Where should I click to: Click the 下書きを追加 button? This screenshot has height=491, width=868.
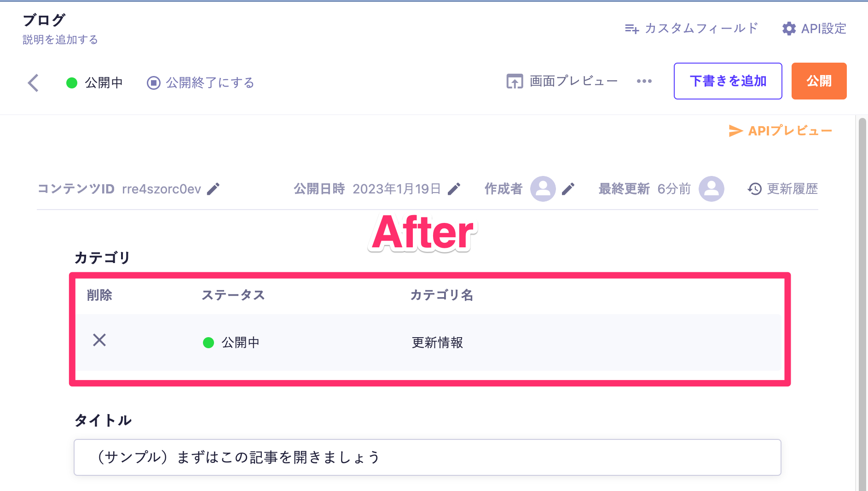coord(728,81)
